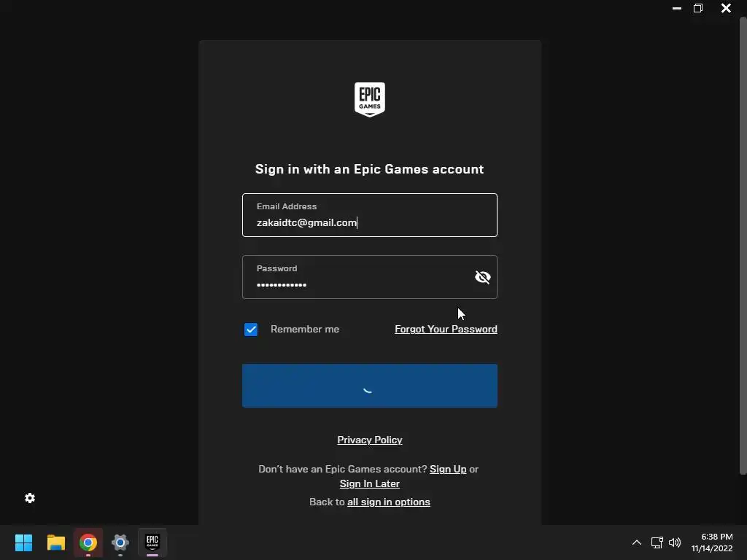Open the Privacy Policy link

(x=370, y=440)
